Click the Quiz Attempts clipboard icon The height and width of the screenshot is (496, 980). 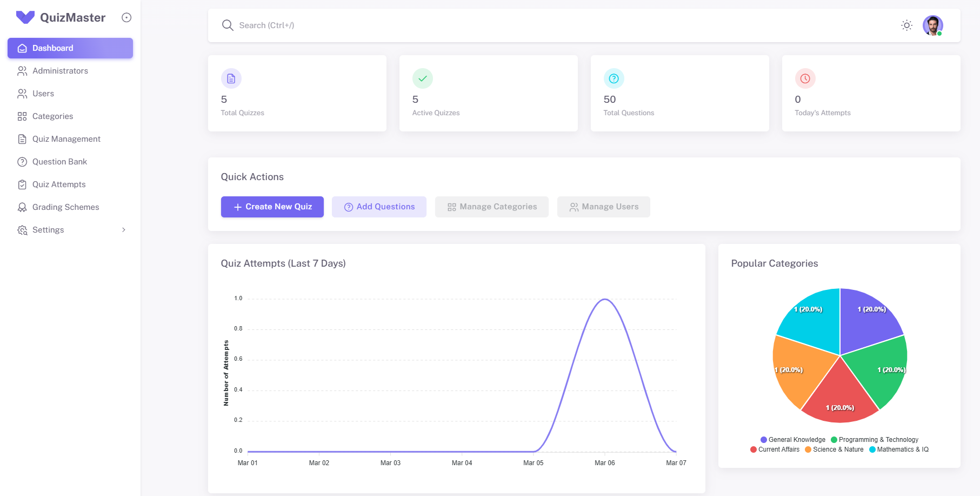tap(22, 184)
